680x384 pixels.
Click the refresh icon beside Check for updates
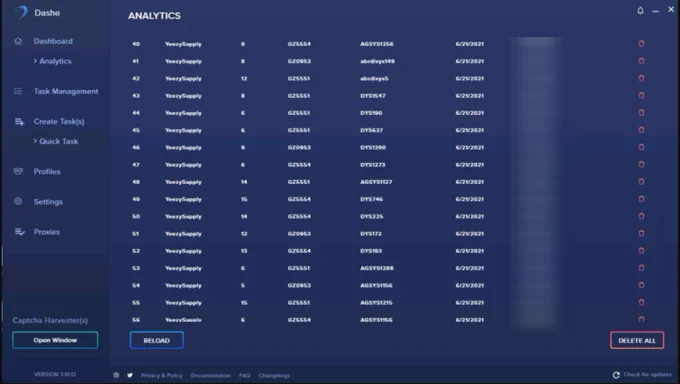click(x=616, y=375)
